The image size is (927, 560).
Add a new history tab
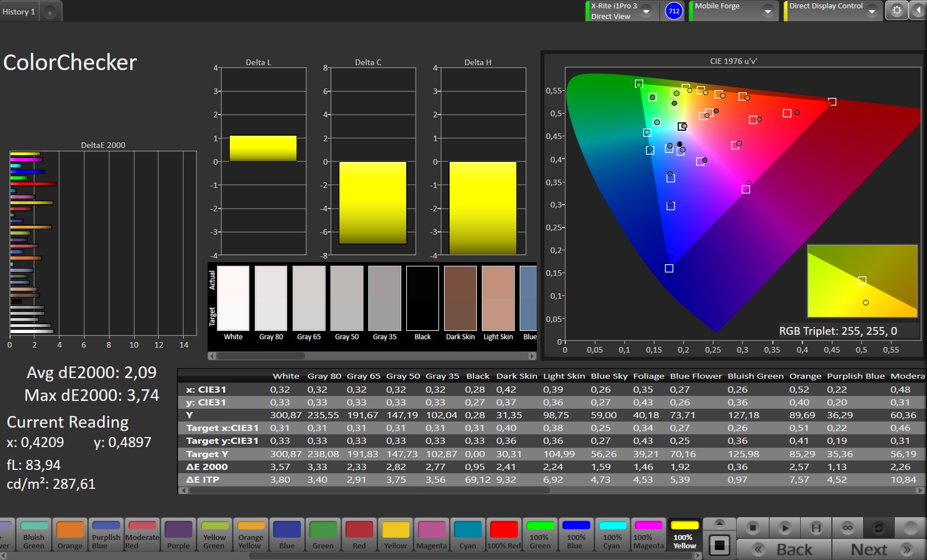pos(50,12)
